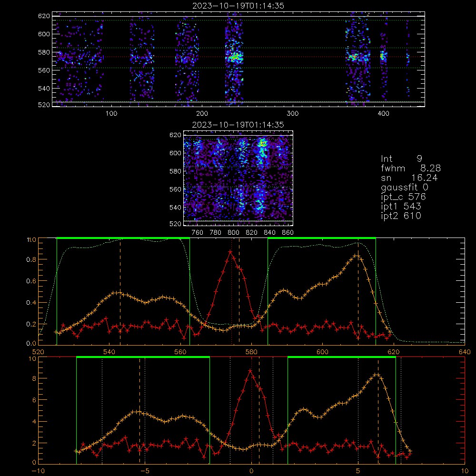This screenshot has width=476, height=476.
Task: Click x-axis label 580 of upper profile plot
Action: pyautogui.click(x=251, y=352)
